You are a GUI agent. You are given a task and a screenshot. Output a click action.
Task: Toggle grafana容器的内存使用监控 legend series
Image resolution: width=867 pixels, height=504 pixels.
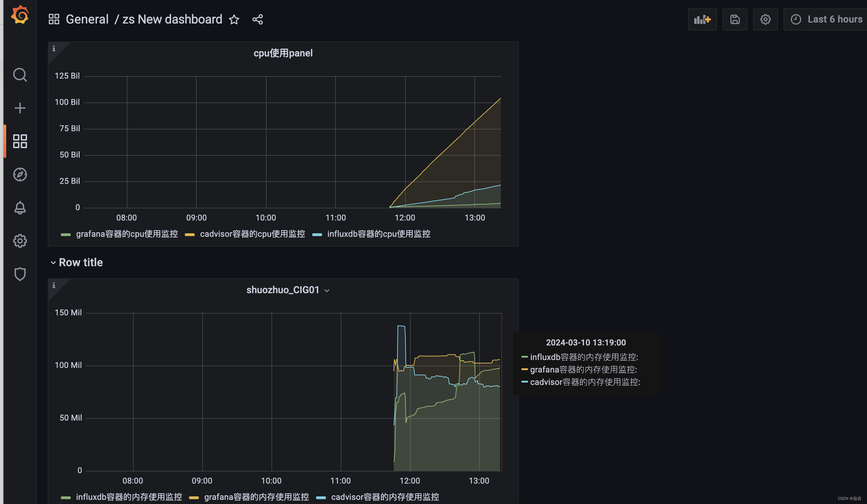point(256,497)
